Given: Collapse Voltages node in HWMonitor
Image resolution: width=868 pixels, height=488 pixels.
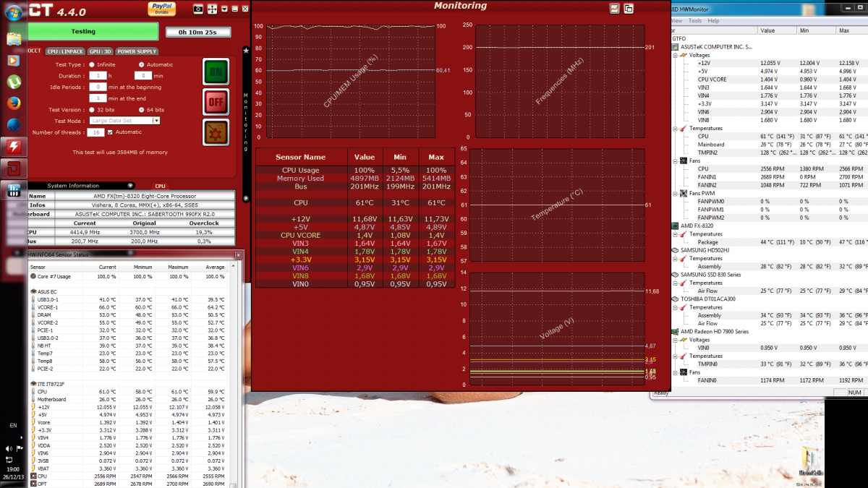Looking at the screenshot, I should pyautogui.click(x=676, y=55).
